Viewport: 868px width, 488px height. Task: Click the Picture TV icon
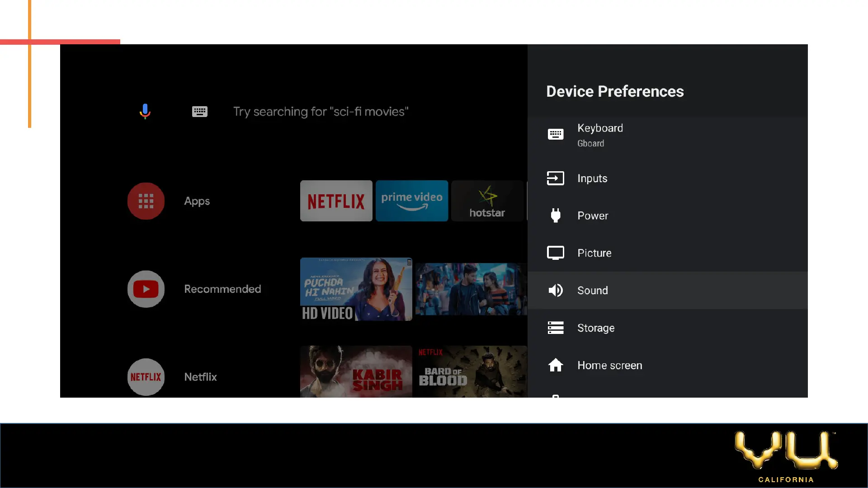point(555,253)
